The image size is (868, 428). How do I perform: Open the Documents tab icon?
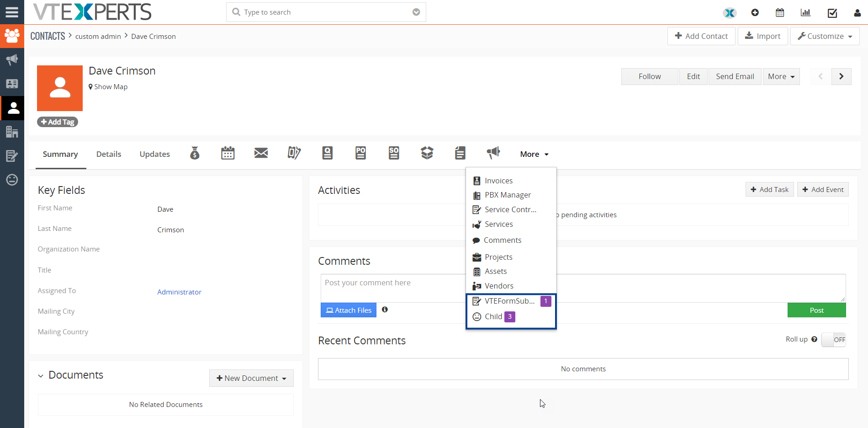coord(460,153)
